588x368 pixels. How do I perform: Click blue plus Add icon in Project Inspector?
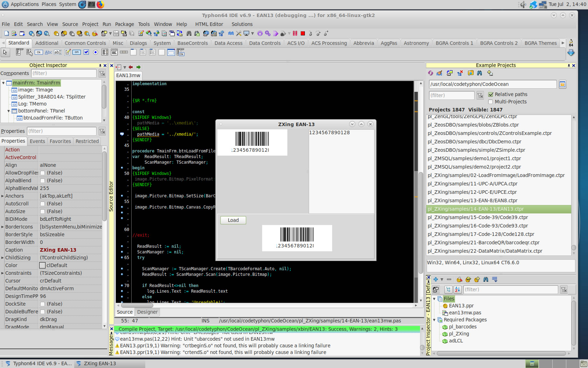[x=436, y=279]
